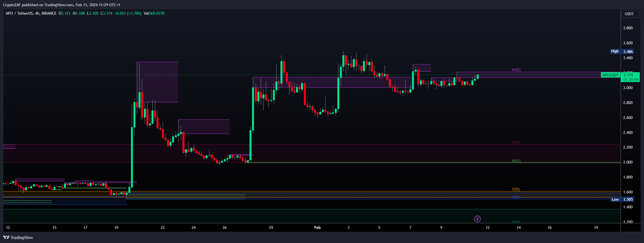Viewport: 644px width, 243px height.
Task: Click the 1.400 price axis label
Action: [628, 207]
